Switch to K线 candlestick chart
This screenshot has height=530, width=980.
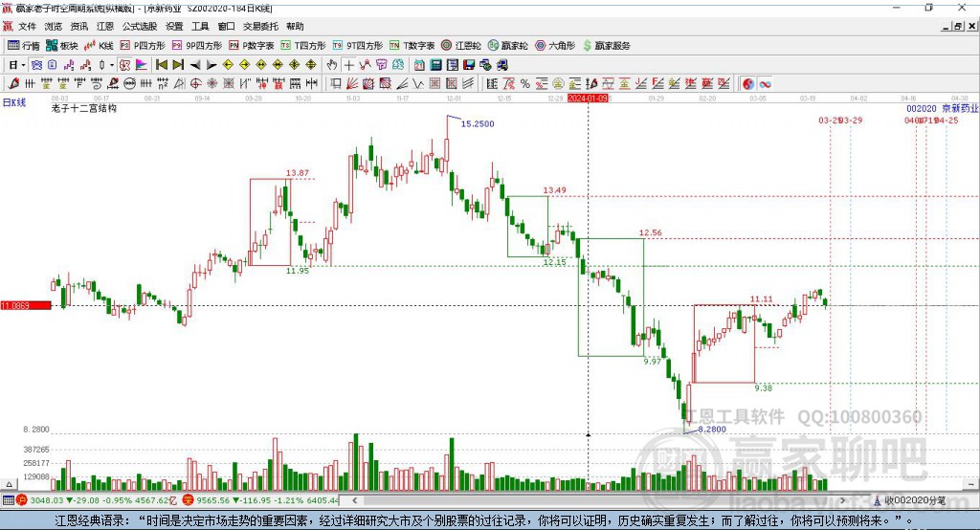tap(100, 46)
